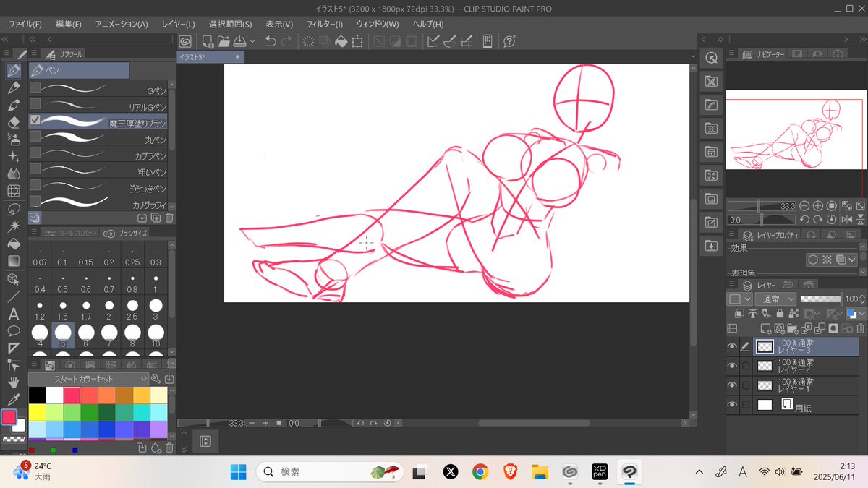Screen dimensions: 868x488
Task: Select the レイヤー 2 layer row
Action: [x=807, y=366]
